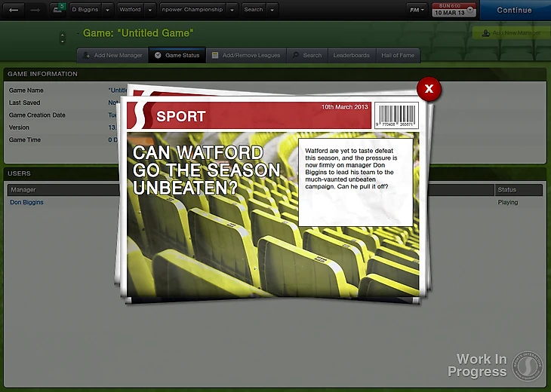This screenshot has width=551, height=392.
Task: Click the person icon on Add New Manager tab
Action: point(86,55)
